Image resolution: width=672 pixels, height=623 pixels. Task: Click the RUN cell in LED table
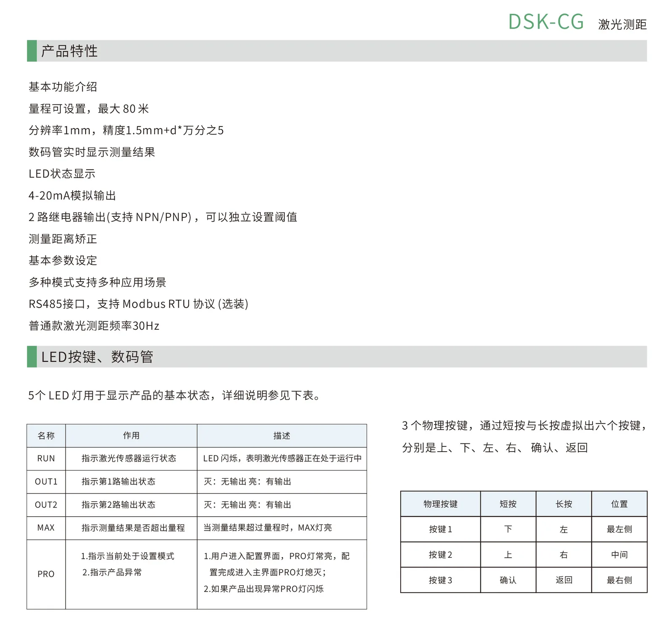point(46,458)
